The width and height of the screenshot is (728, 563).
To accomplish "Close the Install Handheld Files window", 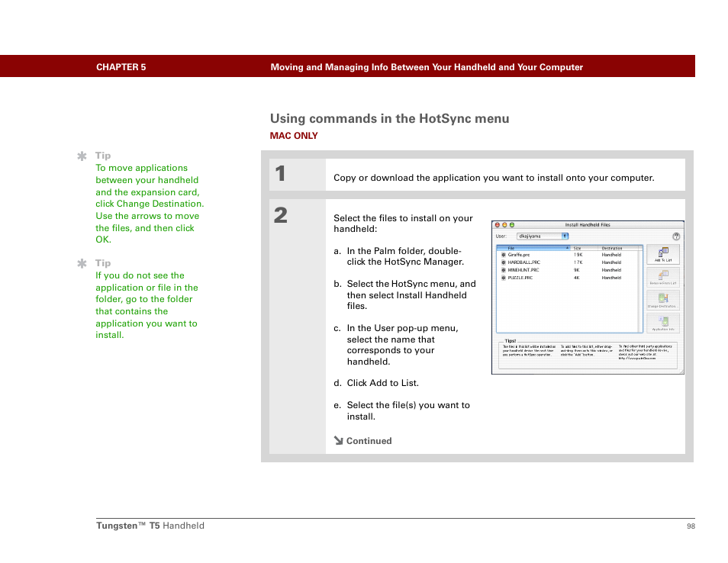I will (x=498, y=224).
